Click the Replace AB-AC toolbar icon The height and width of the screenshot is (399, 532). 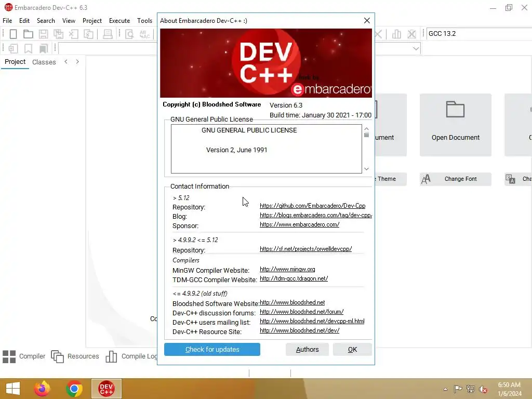click(144, 34)
